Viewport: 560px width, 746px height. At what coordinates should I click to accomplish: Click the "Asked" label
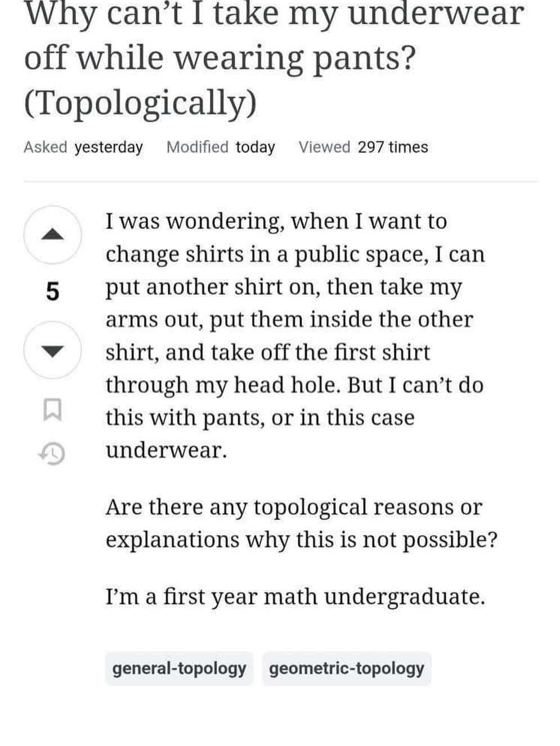(x=45, y=147)
